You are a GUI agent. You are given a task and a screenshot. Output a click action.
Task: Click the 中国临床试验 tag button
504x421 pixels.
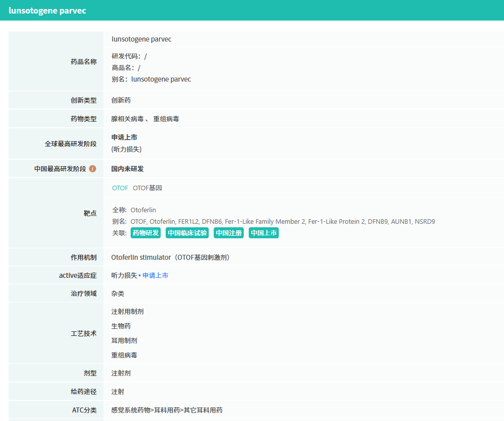coord(187,233)
